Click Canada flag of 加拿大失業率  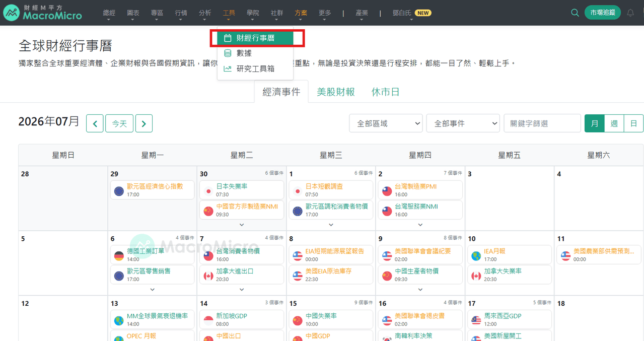click(476, 276)
